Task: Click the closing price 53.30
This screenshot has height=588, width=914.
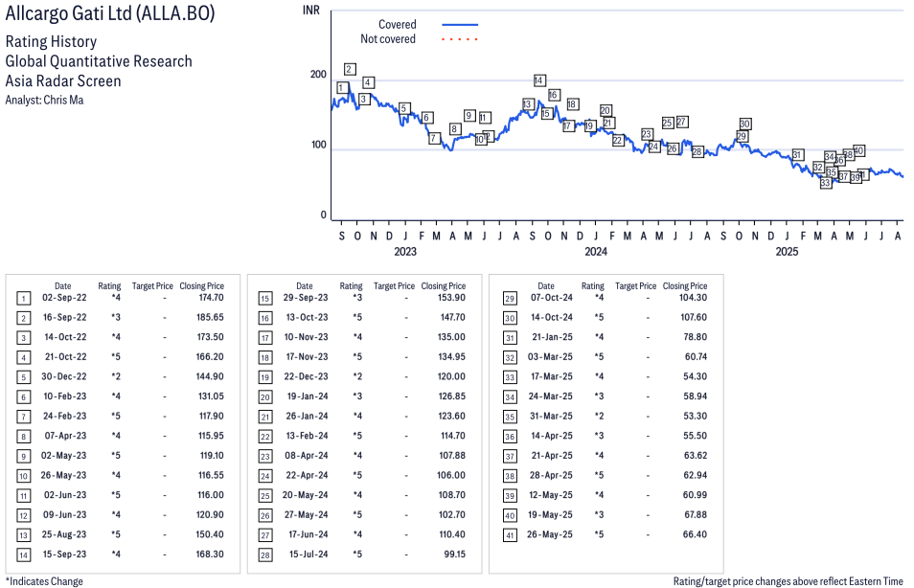Action: (x=696, y=416)
